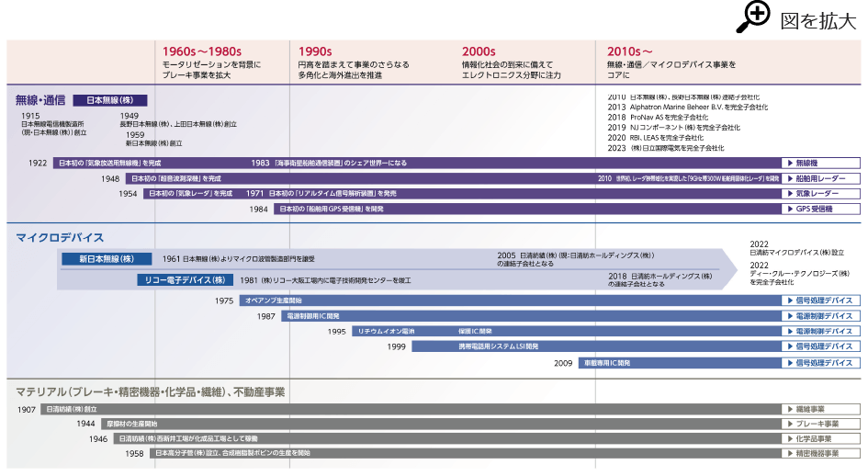Click the 1915 日本無線電信機製造所 entry
The height and width of the screenshot is (476, 868).
coord(53,124)
